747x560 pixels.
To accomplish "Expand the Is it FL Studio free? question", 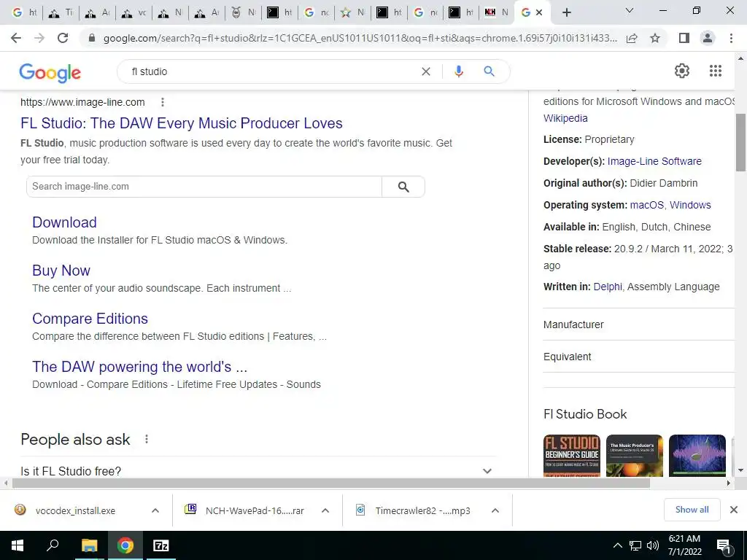I will point(259,471).
